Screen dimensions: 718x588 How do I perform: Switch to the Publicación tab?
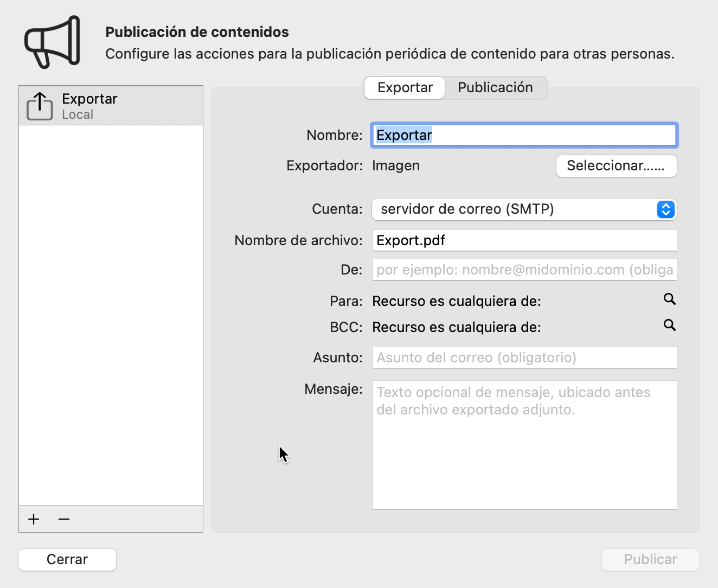[495, 87]
